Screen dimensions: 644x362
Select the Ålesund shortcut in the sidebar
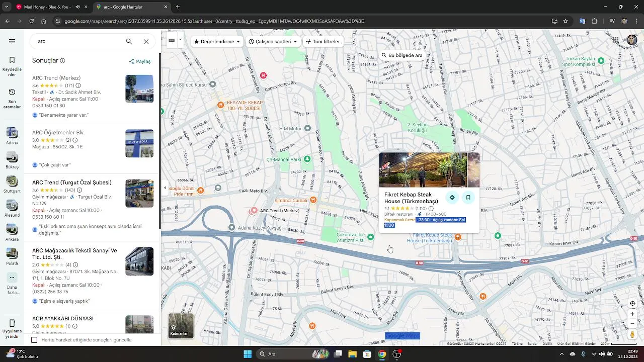click(x=12, y=209)
